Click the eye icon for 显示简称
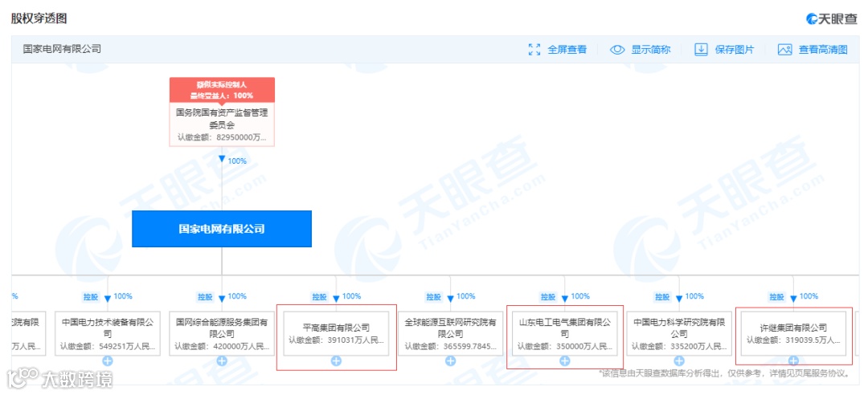 click(x=617, y=49)
